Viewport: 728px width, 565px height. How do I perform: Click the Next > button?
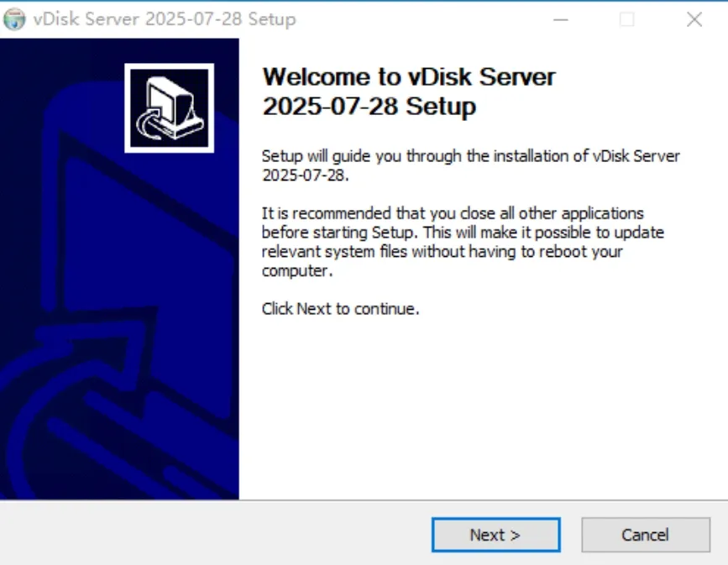496,535
